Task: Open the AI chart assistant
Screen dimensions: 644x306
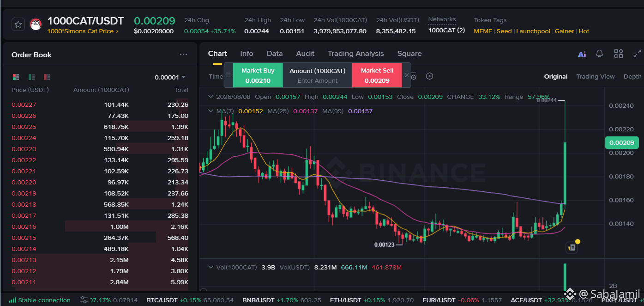Action: pyautogui.click(x=582, y=54)
